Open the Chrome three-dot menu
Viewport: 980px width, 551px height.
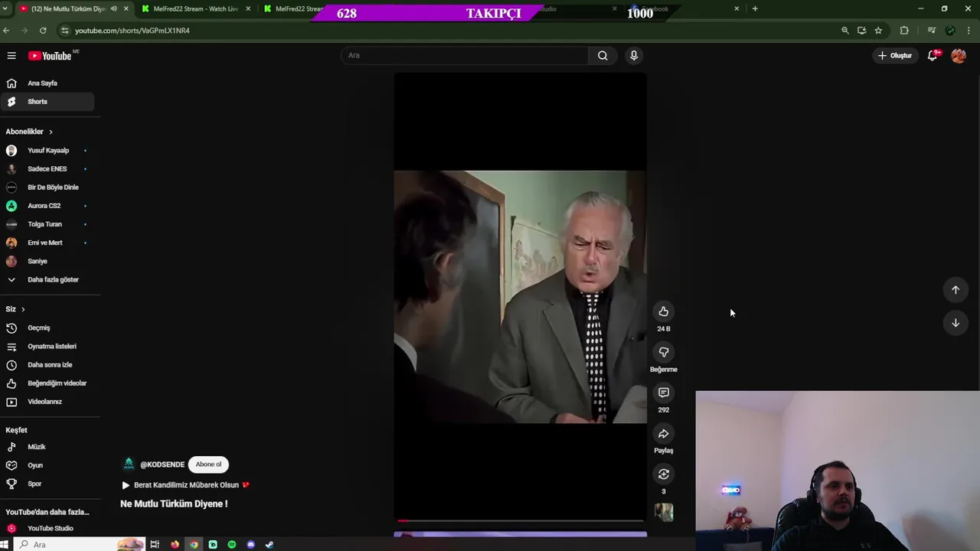pos(969,30)
